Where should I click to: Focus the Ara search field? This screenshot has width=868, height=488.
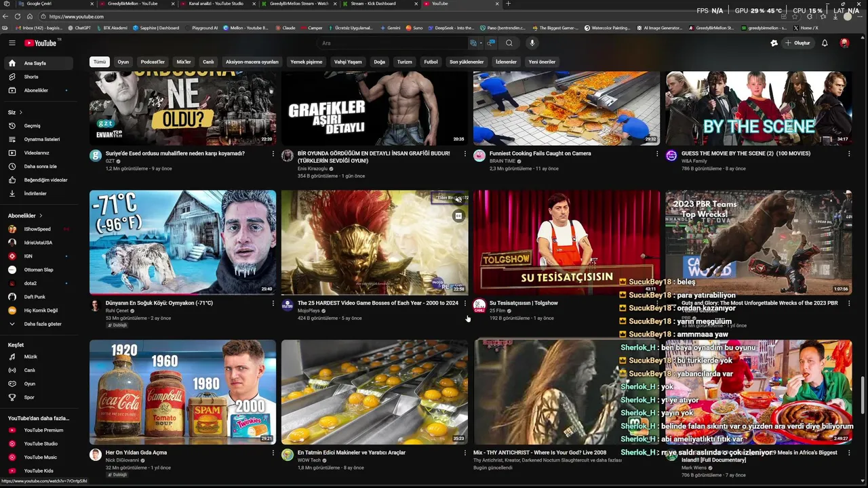click(x=392, y=43)
